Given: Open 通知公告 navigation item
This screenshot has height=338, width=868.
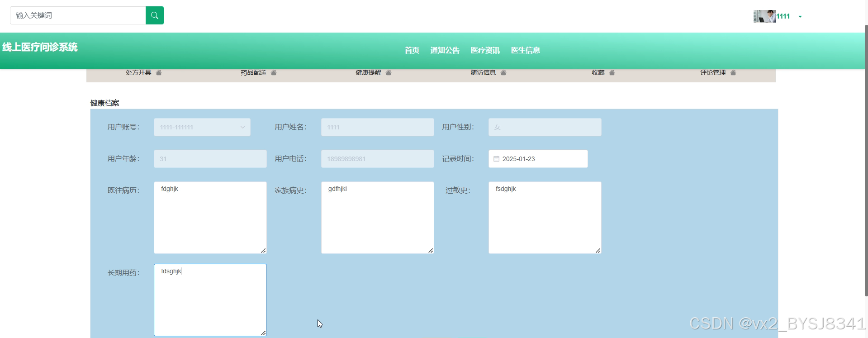Looking at the screenshot, I should pyautogui.click(x=445, y=50).
